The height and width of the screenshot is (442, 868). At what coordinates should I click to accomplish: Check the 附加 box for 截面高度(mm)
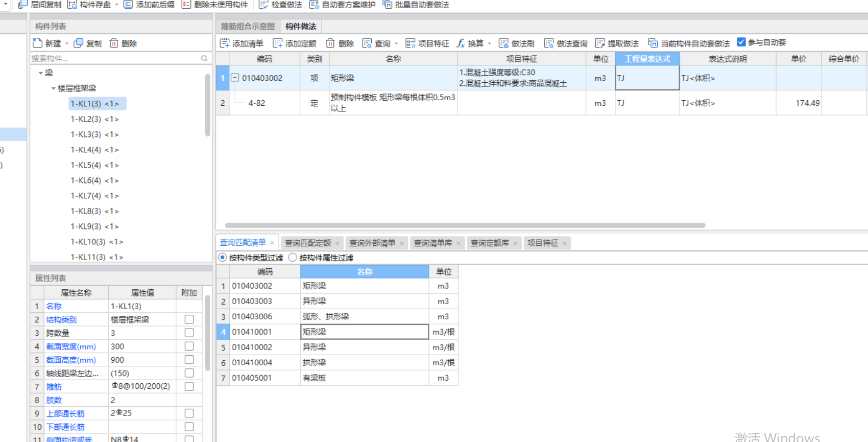(x=189, y=360)
